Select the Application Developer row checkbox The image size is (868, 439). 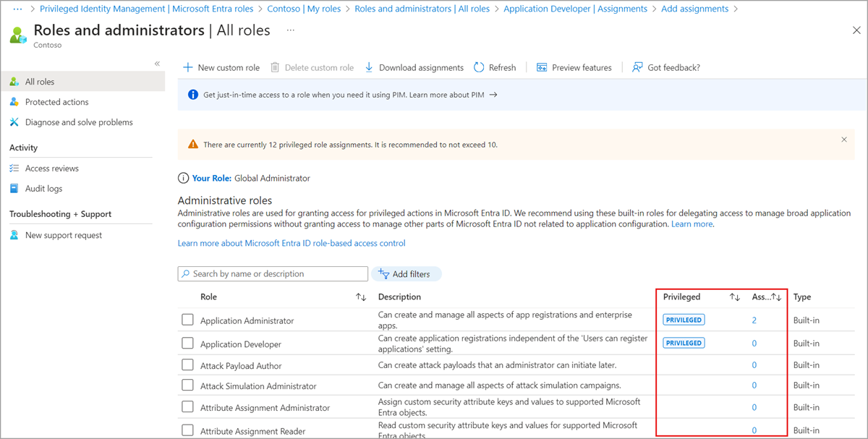[x=188, y=344]
